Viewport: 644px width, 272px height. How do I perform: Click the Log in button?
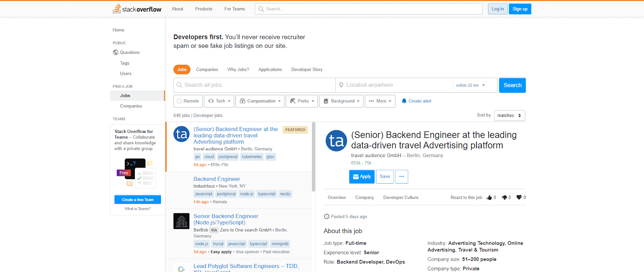(x=498, y=9)
